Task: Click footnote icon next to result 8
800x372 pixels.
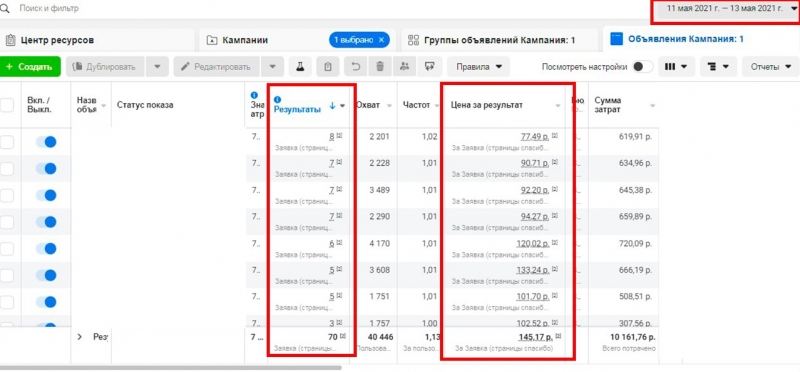Action: tap(339, 136)
